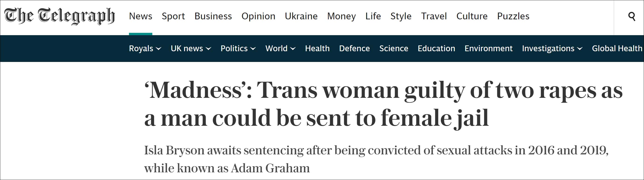Viewport: 644px width, 180px height.
Task: Go to the Sport section
Action: click(173, 16)
